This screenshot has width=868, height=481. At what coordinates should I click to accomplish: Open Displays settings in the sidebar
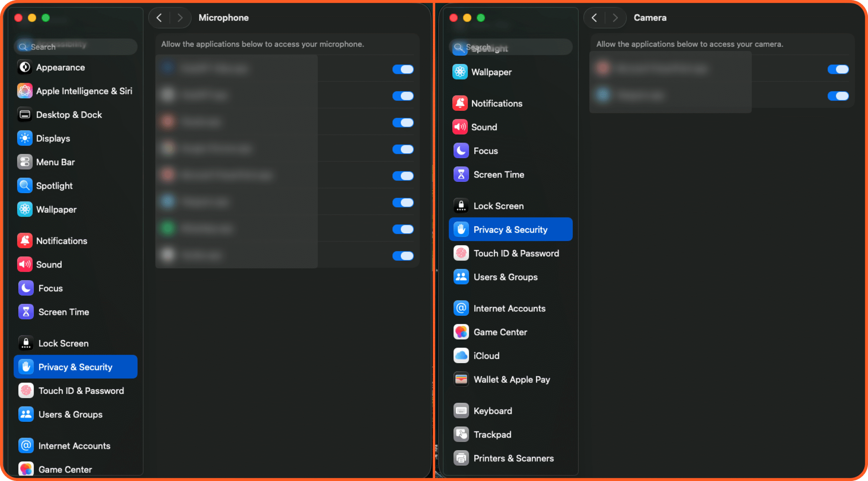(53, 138)
